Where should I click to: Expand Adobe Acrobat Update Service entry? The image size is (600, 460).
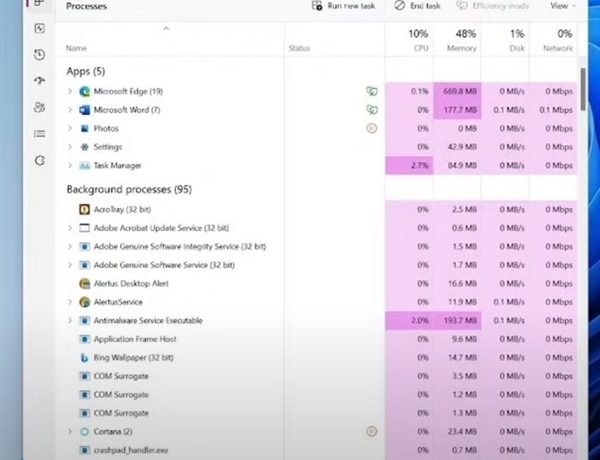[70, 228]
